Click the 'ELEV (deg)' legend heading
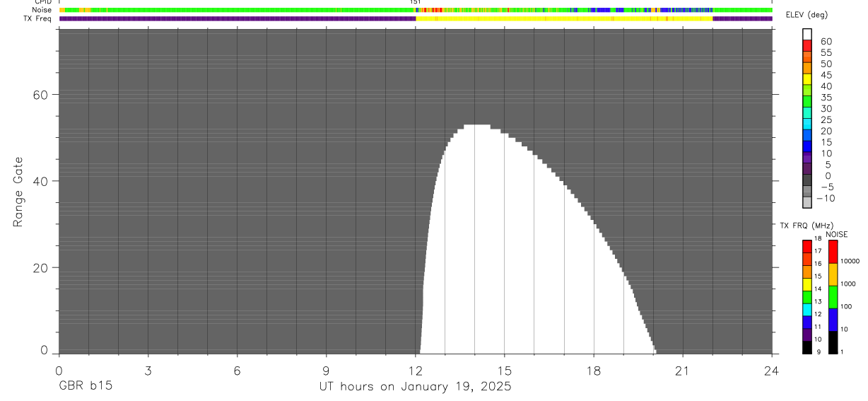Screen dimensions: 868x401 pos(807,16)
